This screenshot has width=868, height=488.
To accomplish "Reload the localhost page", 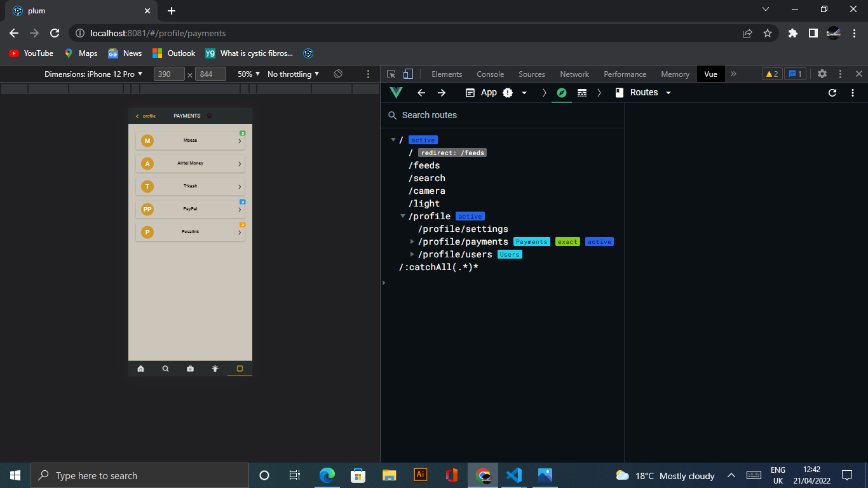I will (x=55, y=33).
